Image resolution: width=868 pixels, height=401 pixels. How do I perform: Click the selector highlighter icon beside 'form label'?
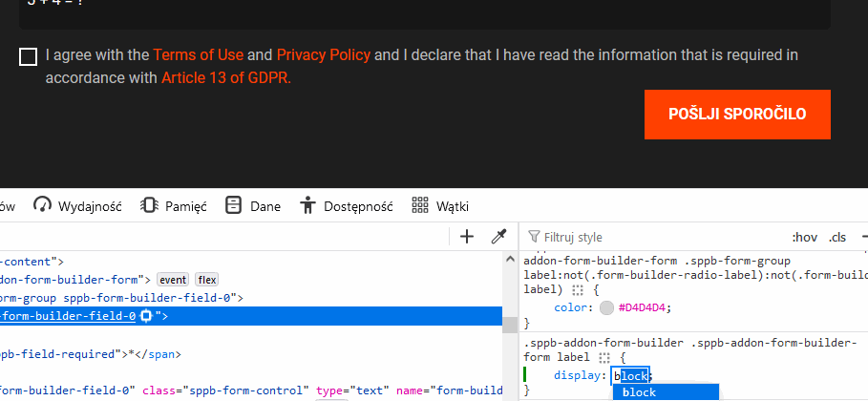[604, 357]
